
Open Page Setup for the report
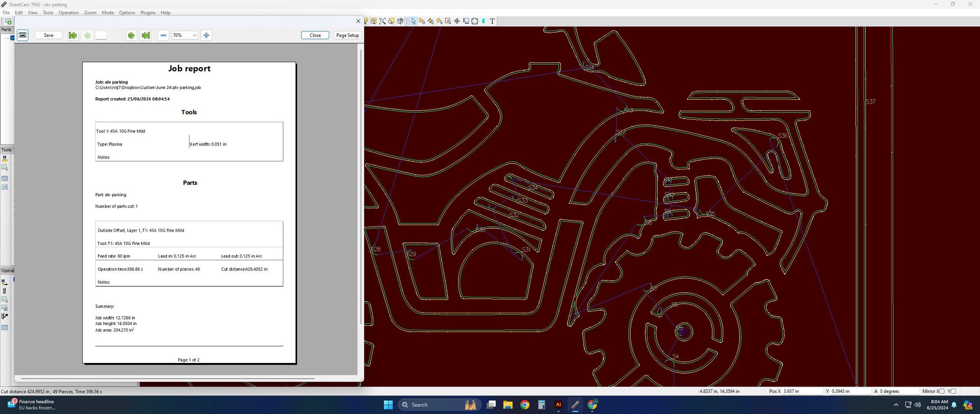[347, 35]
